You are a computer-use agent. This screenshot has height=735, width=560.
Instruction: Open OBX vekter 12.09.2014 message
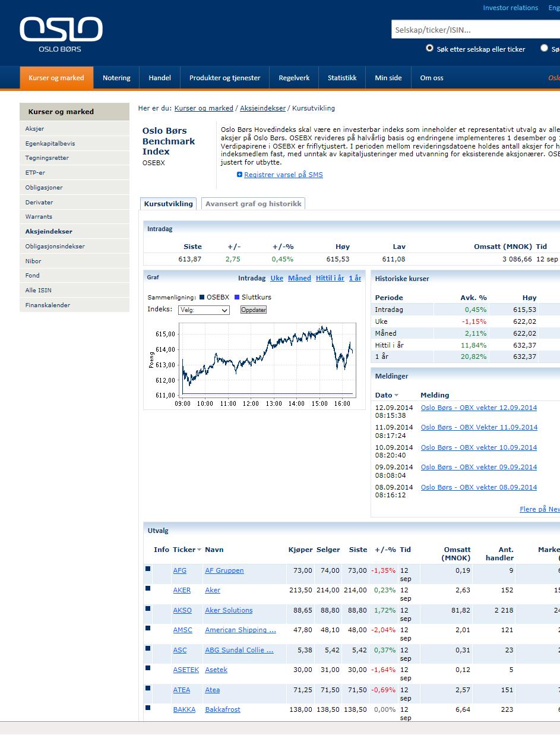coord(479,408)
